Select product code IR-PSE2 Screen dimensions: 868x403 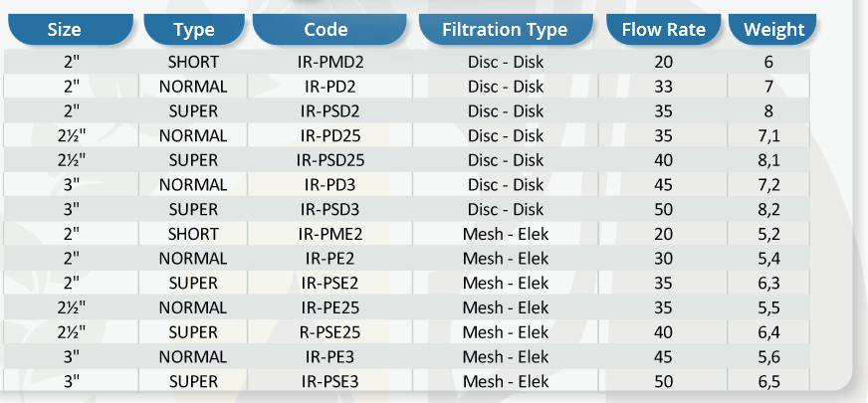tap(330, 284)
